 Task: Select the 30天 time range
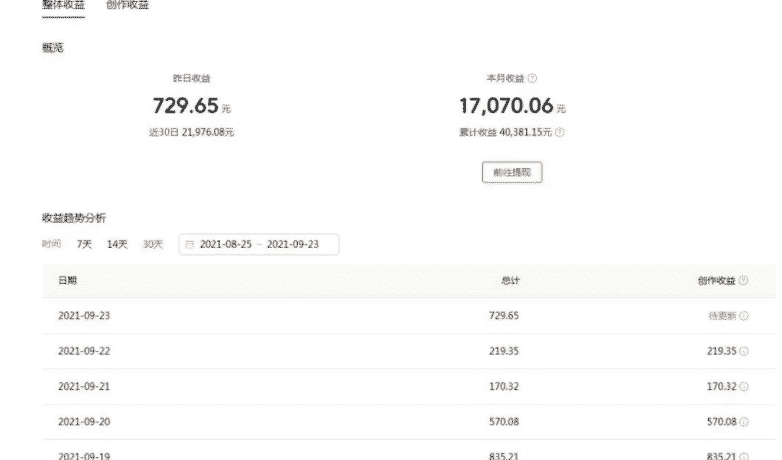(x=153, y=244)
